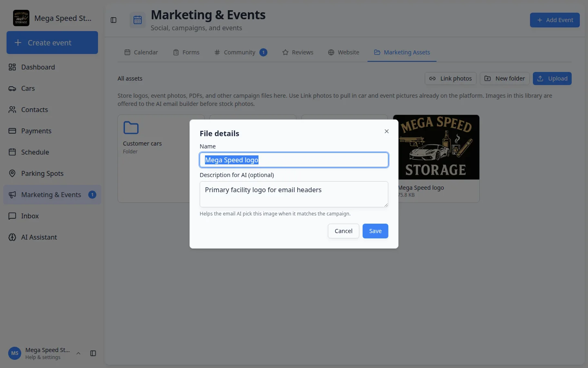This screenshot has width=588, height=368.
Task: Open the Reviews tab
Action: click(298, 52)
